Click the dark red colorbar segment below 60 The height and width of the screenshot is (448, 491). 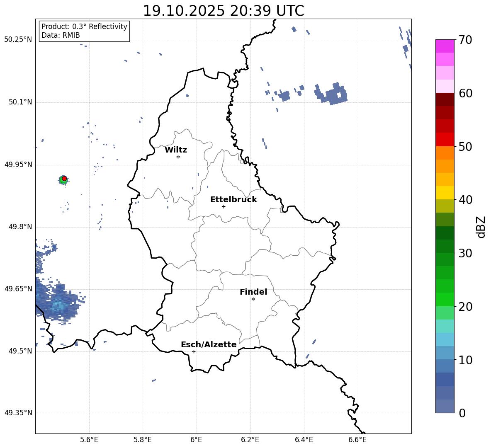(445, 99)
